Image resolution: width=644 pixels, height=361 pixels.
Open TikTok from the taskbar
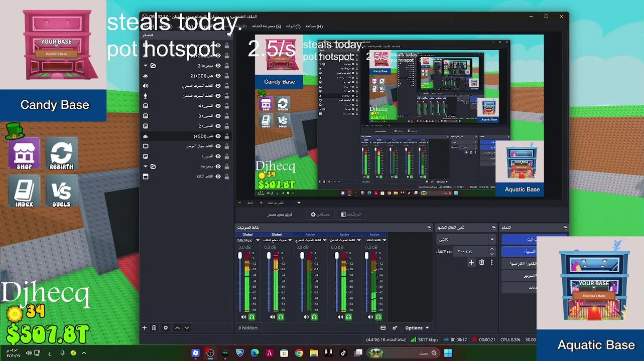pyautogui.click(x=343, y=353)
